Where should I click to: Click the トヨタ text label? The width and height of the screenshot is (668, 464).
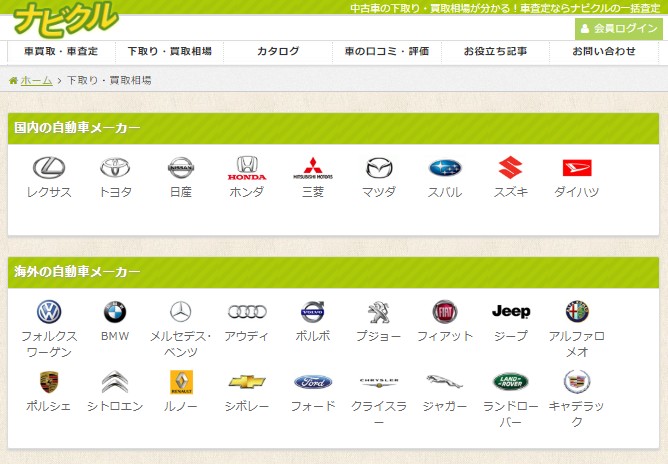pos(115,192)
